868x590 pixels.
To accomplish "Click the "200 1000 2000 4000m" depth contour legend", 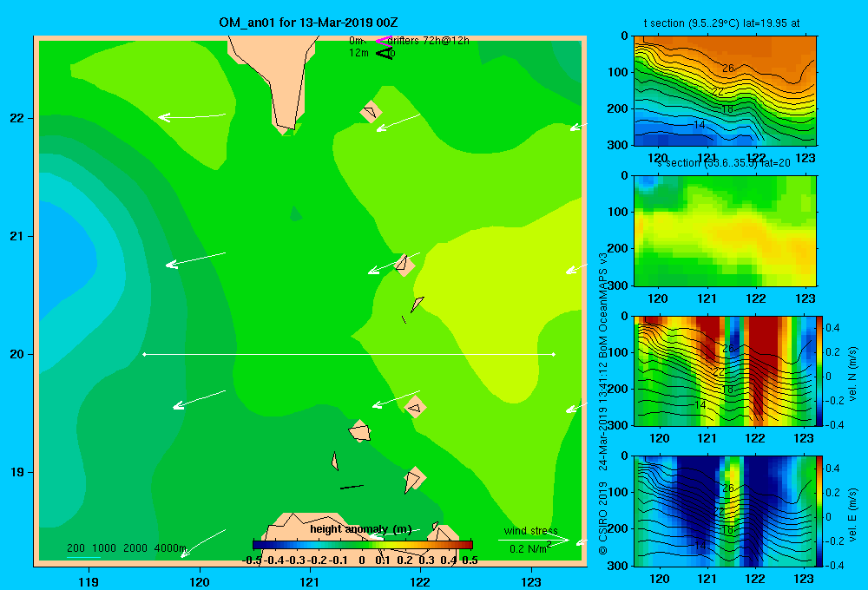I will pyautogui.click(x=127, y=548).
